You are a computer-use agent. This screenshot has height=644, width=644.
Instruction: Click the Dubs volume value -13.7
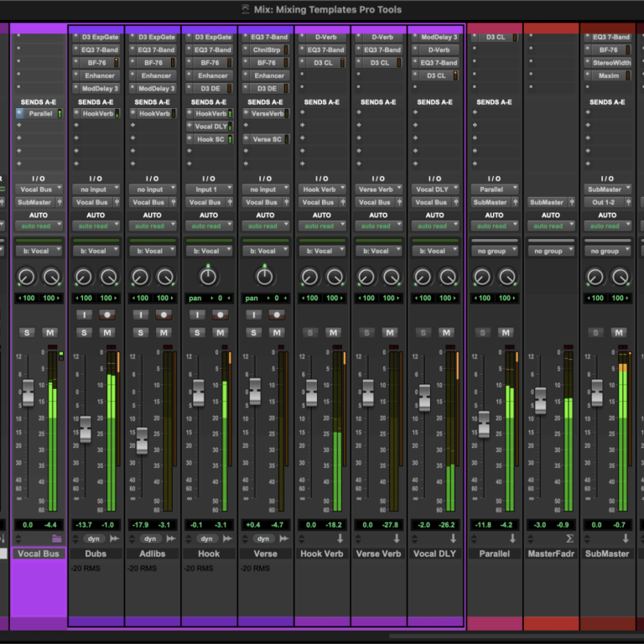pyautogui.click(x=84, y=525)
